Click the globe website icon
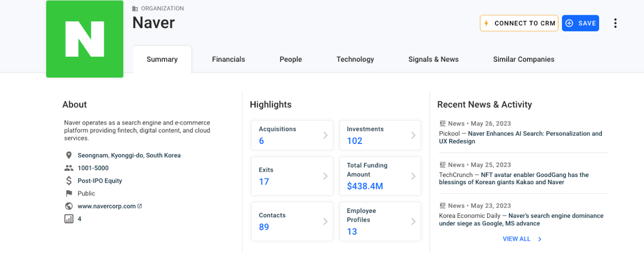Viewport: 644px width, 262px height. tap(69, 206)
